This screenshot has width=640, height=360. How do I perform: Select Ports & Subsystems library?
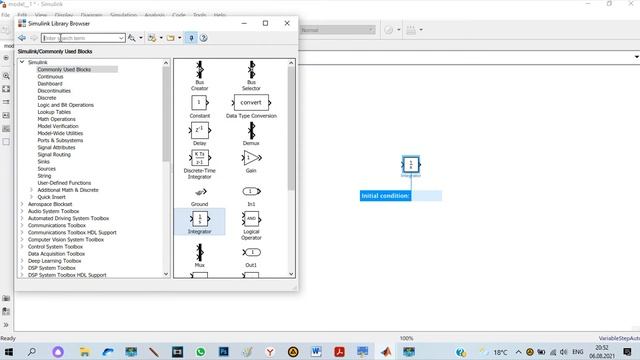pos(60,140)
